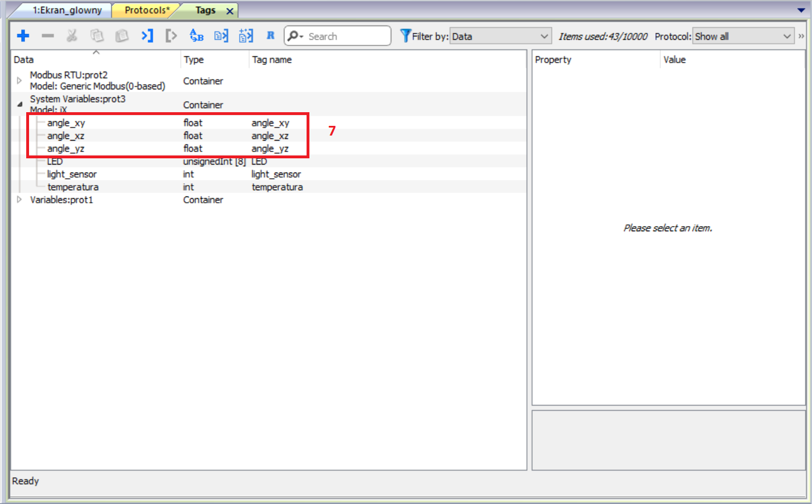
Task: Switch to the 1:Ekran_glowny tab
Action: pyautogui.click(x=67, y=10)
